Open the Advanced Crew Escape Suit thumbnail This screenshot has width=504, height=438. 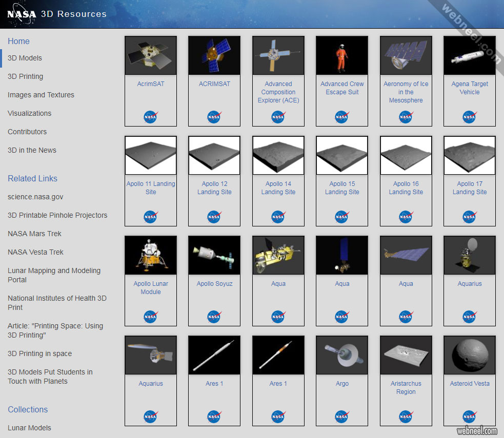pyautogui.click(x=342, y=55)
